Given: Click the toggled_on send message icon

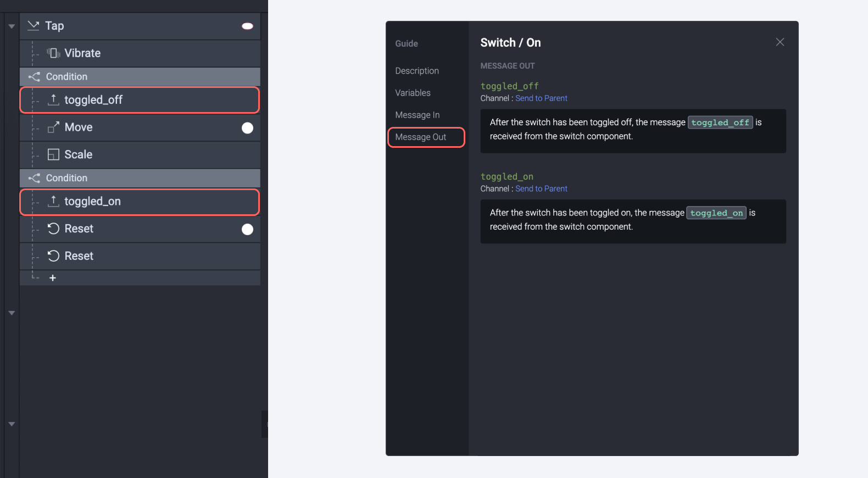Looking at the screenshot, I should (53, 202).
